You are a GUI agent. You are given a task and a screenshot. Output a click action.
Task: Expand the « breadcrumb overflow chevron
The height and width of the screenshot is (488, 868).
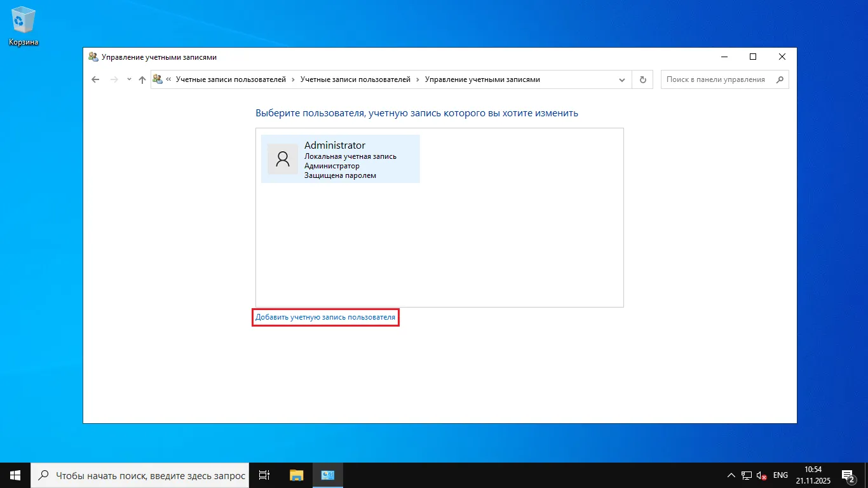pos(169,79)
